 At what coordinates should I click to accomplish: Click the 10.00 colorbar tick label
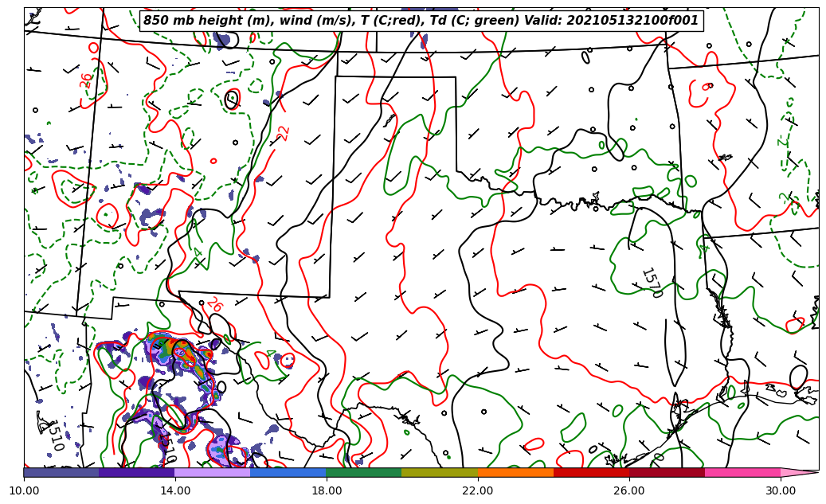coord(24,490)
